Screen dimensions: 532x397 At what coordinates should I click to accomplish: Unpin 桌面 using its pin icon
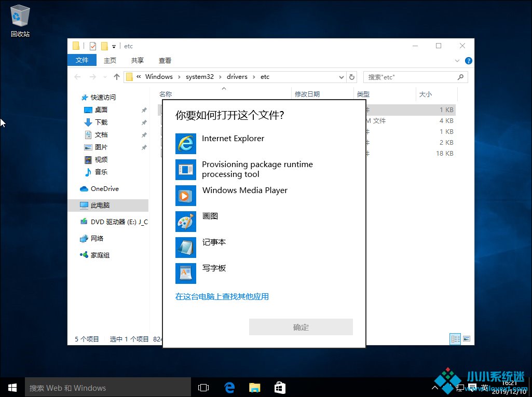pyautogui.click(x=144, y=109)
